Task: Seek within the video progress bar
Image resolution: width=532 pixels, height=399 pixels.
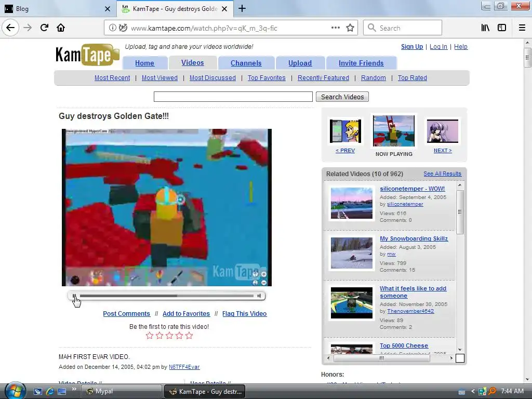Action: [x=167, y=296]
